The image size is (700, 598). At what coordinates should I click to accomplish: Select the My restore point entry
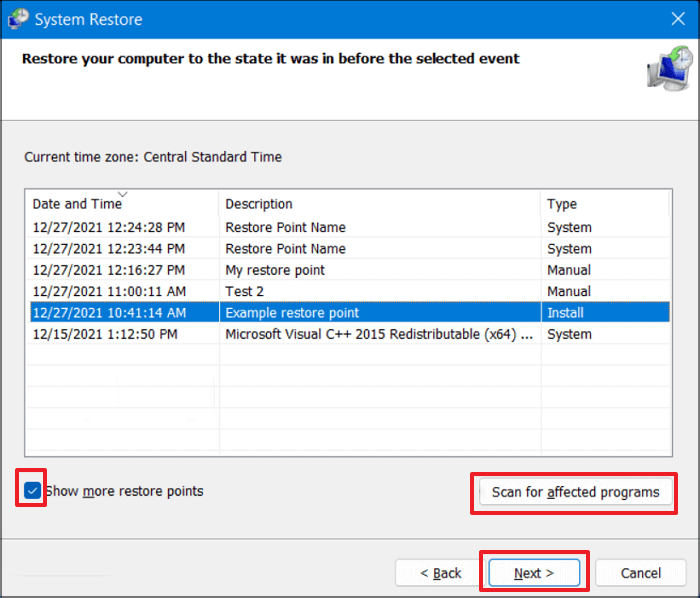point(275,270)
